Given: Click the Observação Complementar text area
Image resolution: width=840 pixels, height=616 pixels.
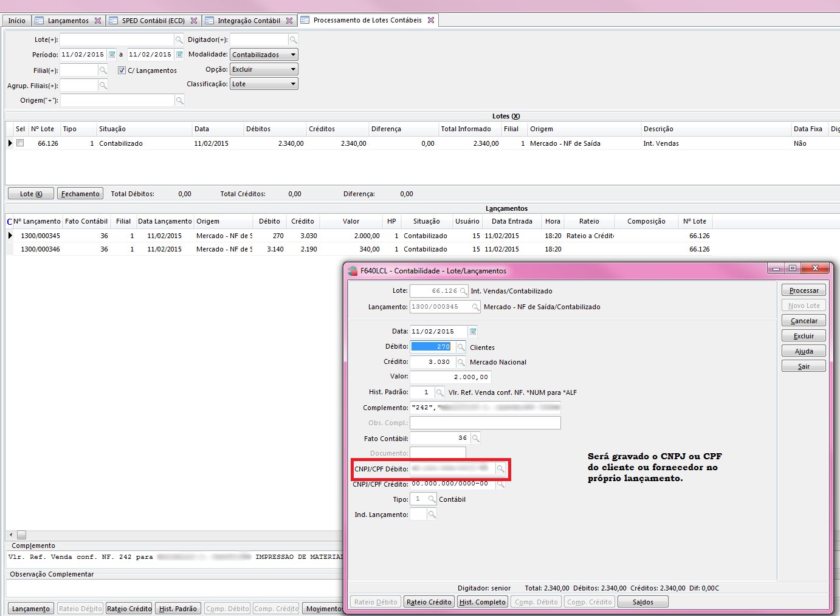Looking at the screenshot, I should pos(175,588).
